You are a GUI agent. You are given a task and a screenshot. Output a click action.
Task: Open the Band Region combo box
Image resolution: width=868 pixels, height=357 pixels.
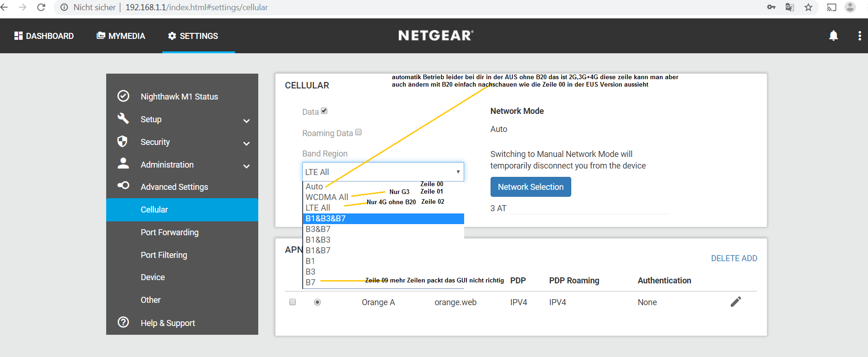tap(383, 172)
